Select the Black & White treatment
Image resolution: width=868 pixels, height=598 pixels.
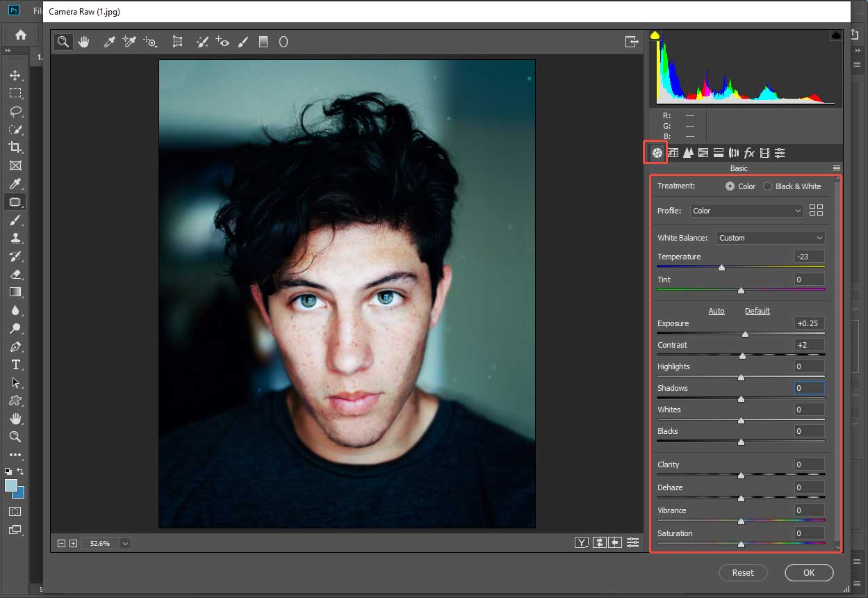(x=767, y=186)
